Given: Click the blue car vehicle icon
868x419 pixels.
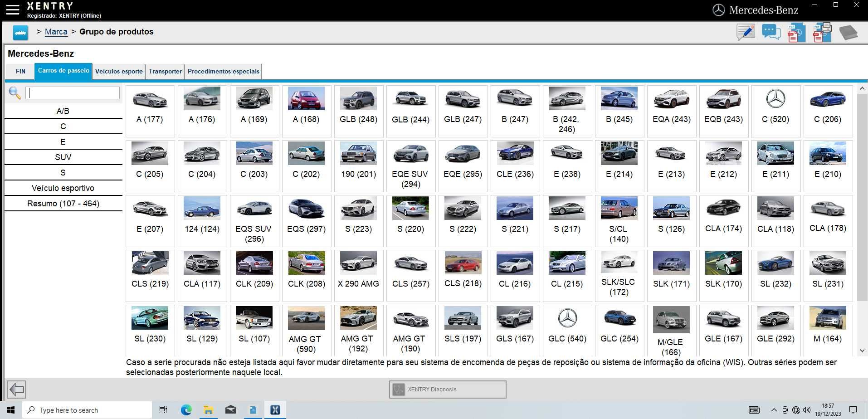Looking at the screenshot, I should [20, 33].
